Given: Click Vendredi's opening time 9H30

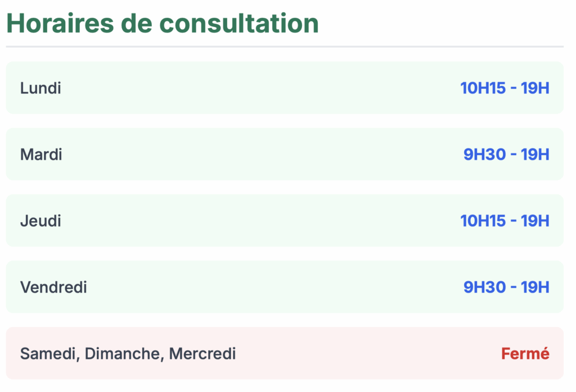Looking at the screenshot, I should [484, 287].
